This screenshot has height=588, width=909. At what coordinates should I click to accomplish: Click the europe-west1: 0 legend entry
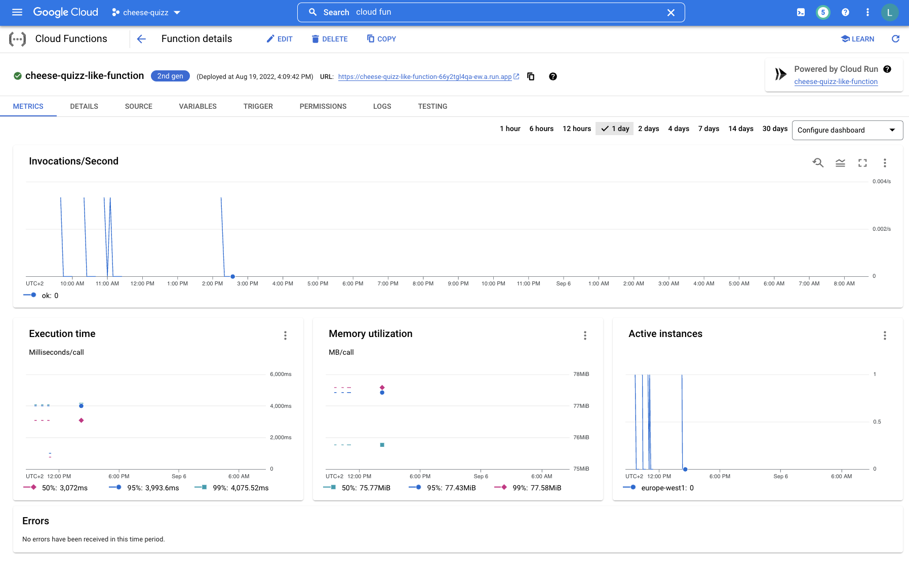pos(658,488)
